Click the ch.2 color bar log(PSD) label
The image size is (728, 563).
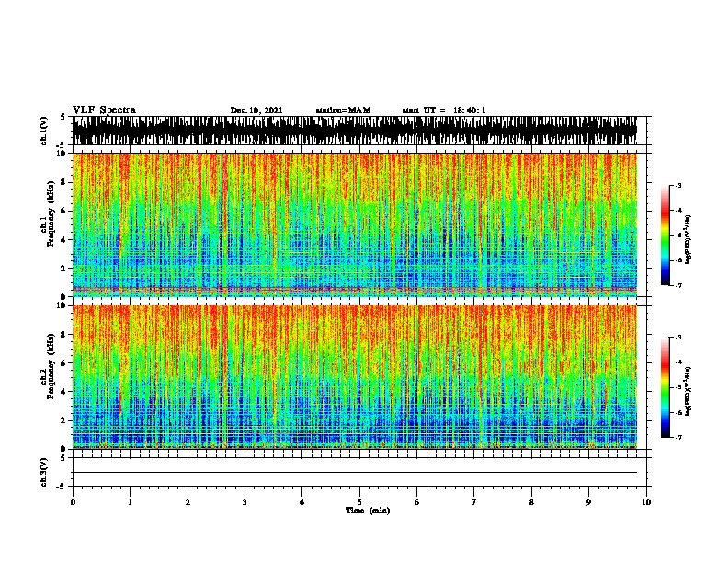pyautogui.click(x=688, y=391)
